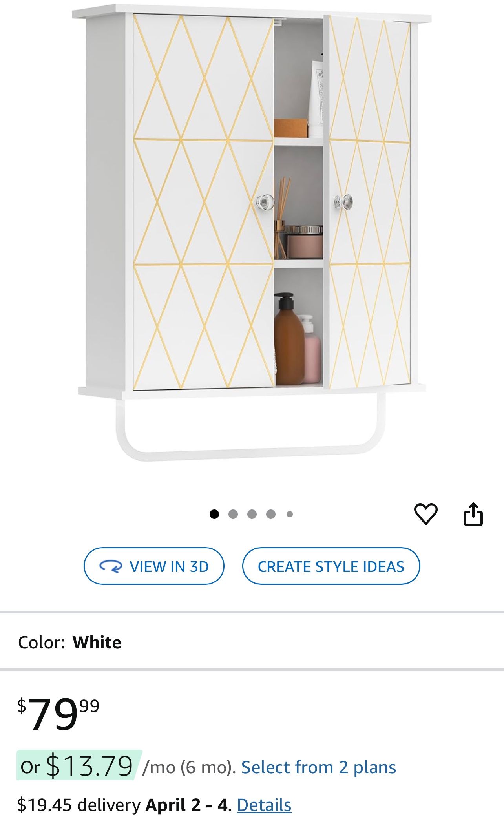Expand the Color: White option row

252,643
